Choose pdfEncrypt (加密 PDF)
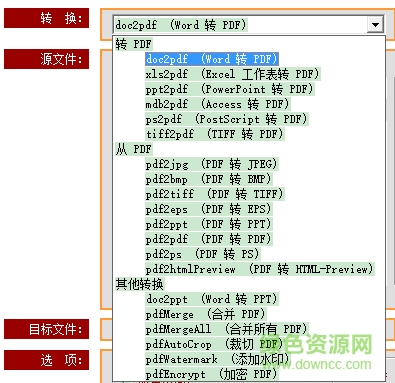The height and width of the screenshot is (383, 395). 212,374
